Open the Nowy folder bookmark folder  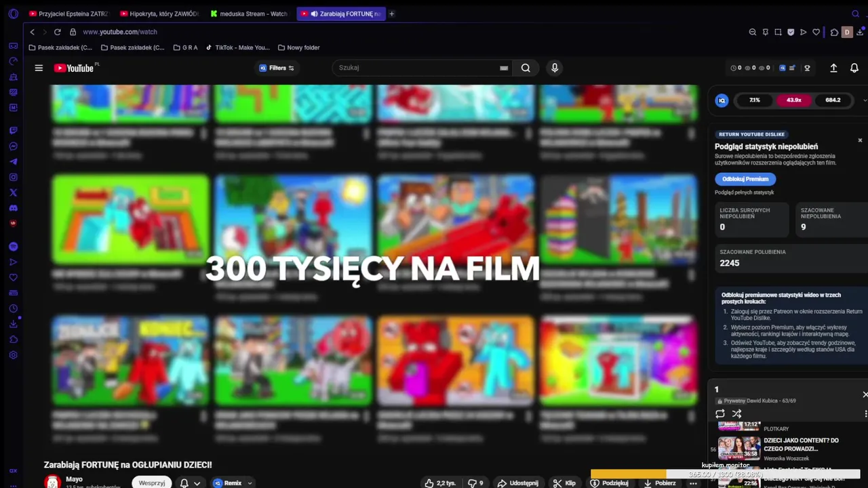pyautogui.click(x=298, y=47)
